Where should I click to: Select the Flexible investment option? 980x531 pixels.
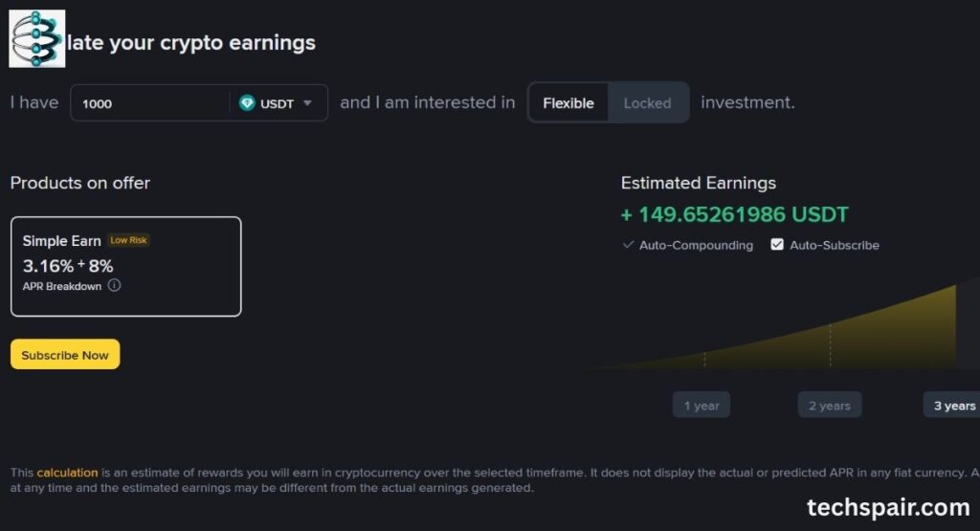coord(568,103)
